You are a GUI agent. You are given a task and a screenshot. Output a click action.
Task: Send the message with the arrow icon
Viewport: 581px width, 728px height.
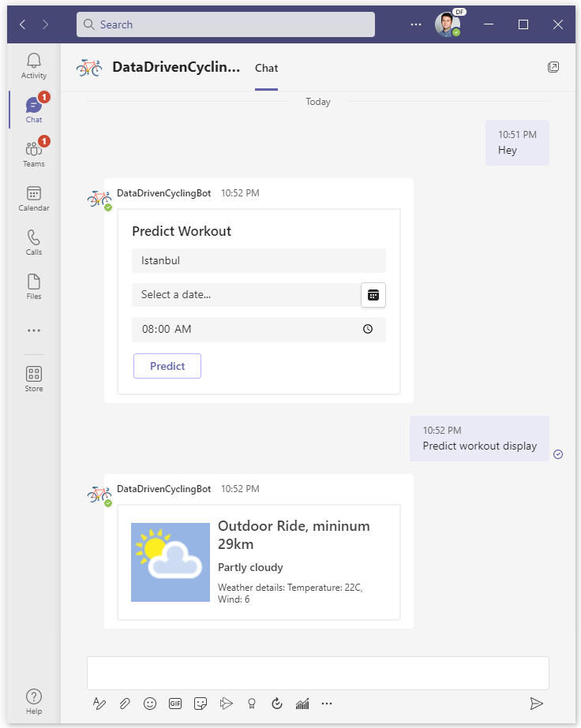point(536,704)
